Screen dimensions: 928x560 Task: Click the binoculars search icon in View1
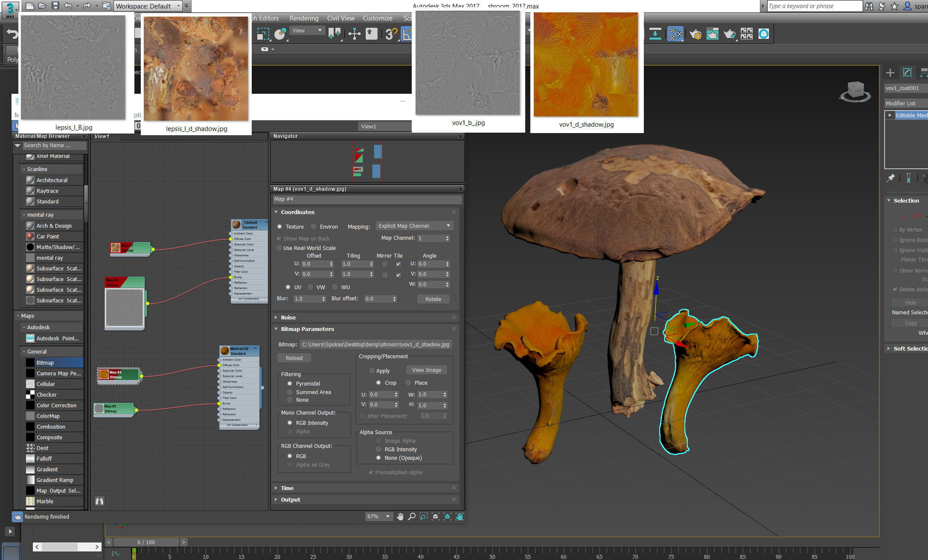[x=99, y=501]
